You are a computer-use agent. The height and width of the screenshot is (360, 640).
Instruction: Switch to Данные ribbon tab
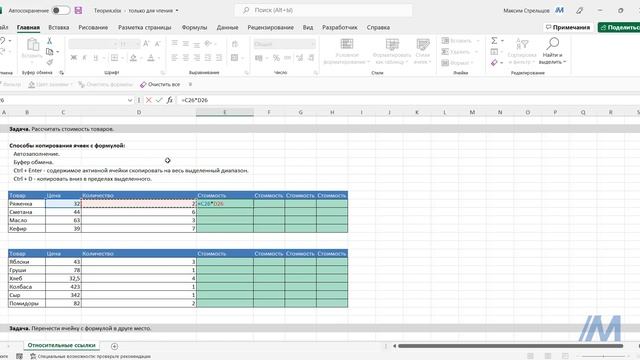click(x=227, y=27)
